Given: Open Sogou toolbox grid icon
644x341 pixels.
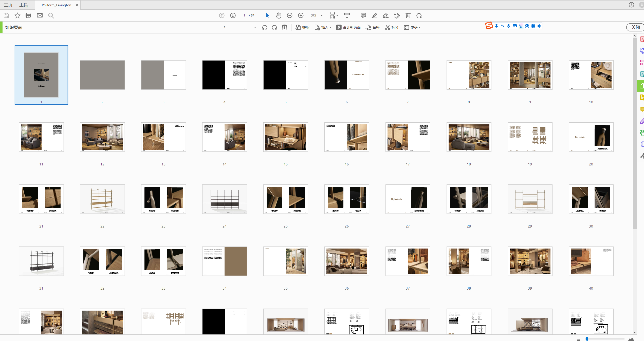Looking at the screenshot, I should click(533, 26).
